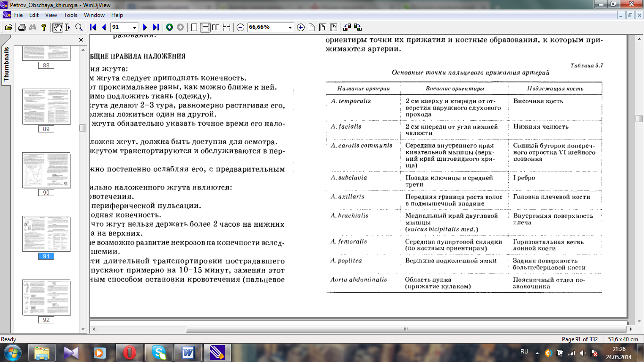The height and width of the screenshot is (362, 644).
Task: Close the Thumbnails pane with the X
Action: click(81, 40)
